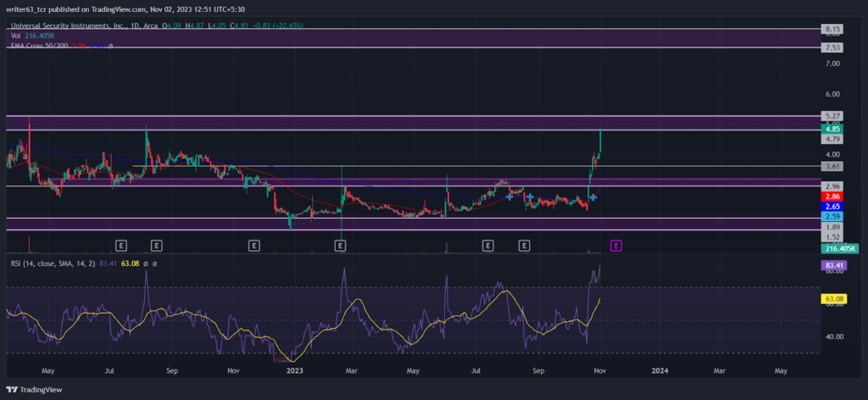Click the green 4.85 current price label
The width and height of the screenshot is (868, 400).
click(832, 129)
